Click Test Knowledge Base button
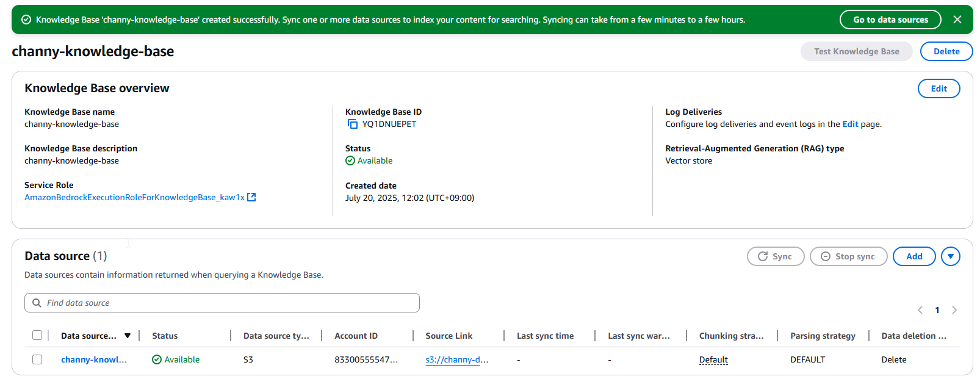Image resolution: width=980 pixels, height=379 pixels. tap(856, 51)
